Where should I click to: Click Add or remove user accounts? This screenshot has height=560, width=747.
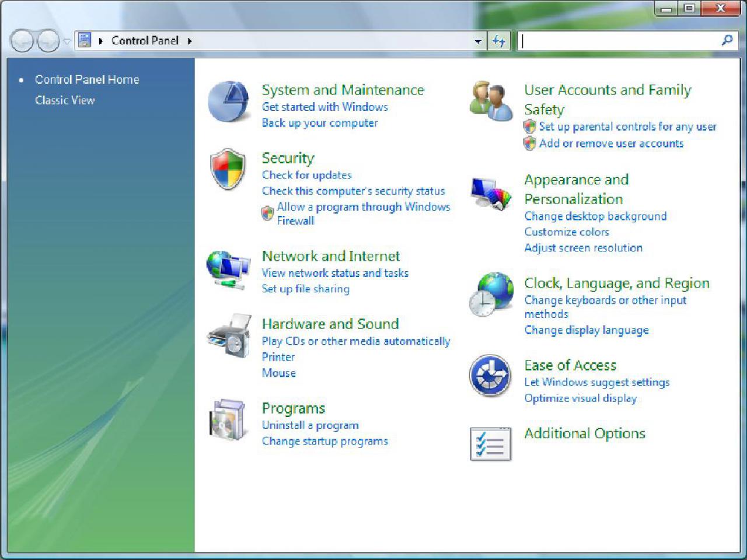click(611, 143)
